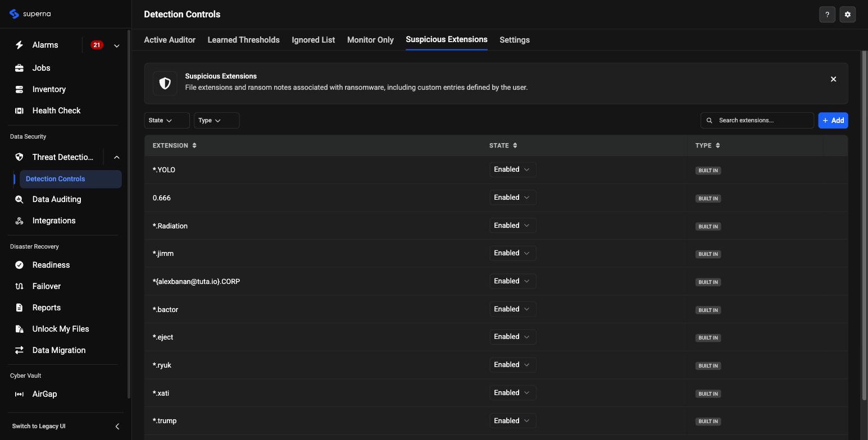The width and height of the screenshot is (868, 440).
Task: Click the Inventory sidebar icon
Action: pos(19,89)
